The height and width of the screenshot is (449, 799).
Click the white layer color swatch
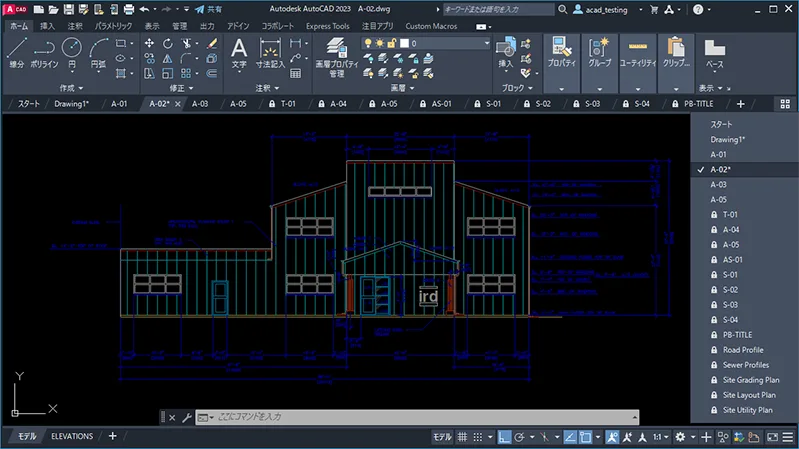pyautogui.click(x=405, y=43)
